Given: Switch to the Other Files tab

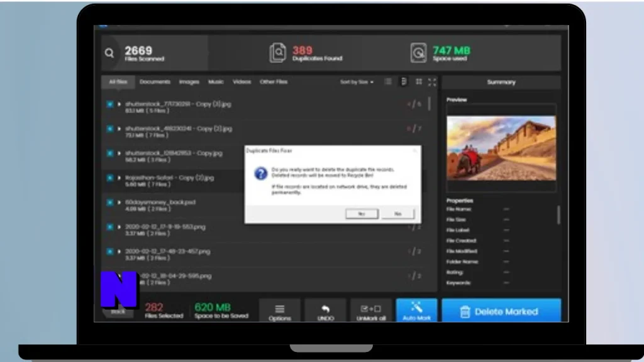Looking at the screenshot, I should click(x=274, y=82).
